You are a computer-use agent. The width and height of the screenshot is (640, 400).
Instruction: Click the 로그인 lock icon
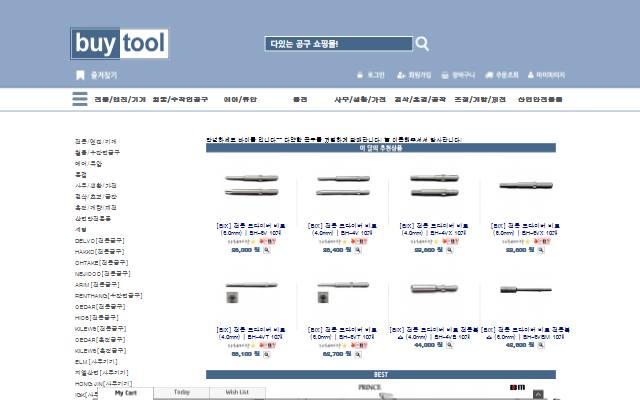360,75
